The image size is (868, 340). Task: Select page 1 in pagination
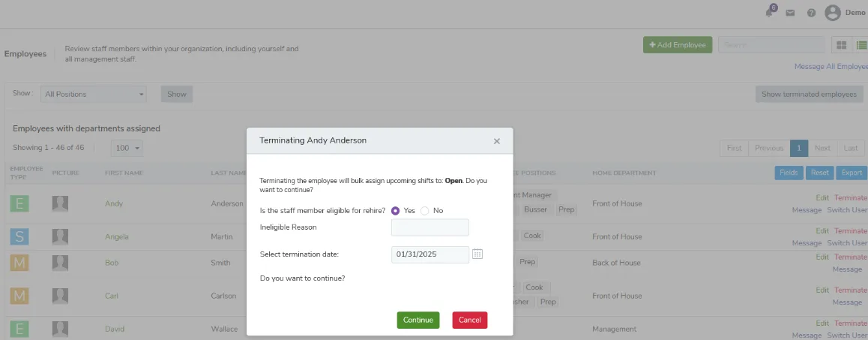(x=799, y=148)
